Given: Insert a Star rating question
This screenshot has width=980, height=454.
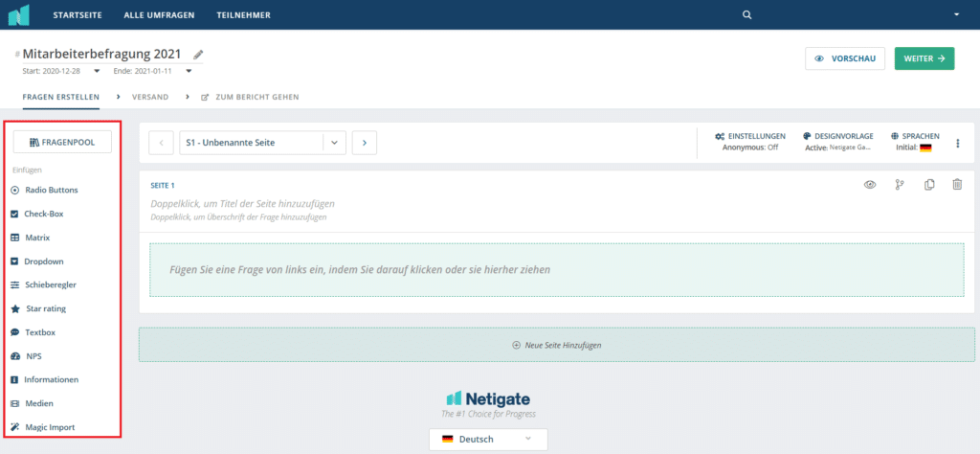Looking at the screenshot, I should 45,308.
